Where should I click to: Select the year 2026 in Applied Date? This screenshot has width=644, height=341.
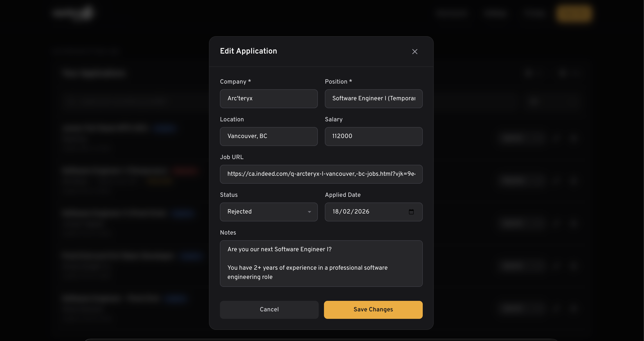click(362, 212)
